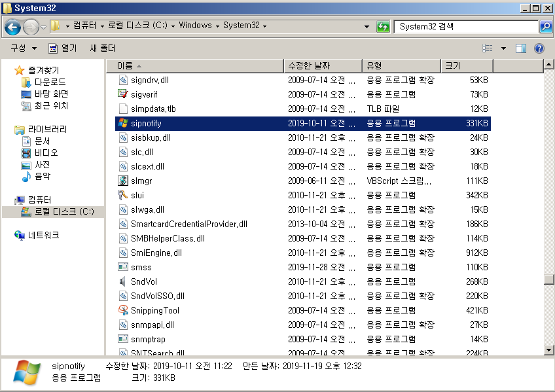Click the Forward navigation arrow
Screen dimensions: 555x392
(x=31, y=27)
